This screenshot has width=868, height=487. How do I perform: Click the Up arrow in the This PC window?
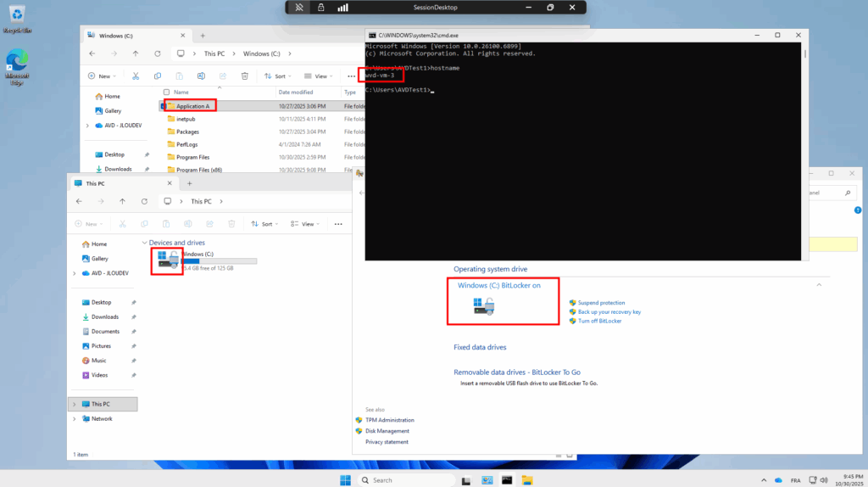[x=123, y=201]
